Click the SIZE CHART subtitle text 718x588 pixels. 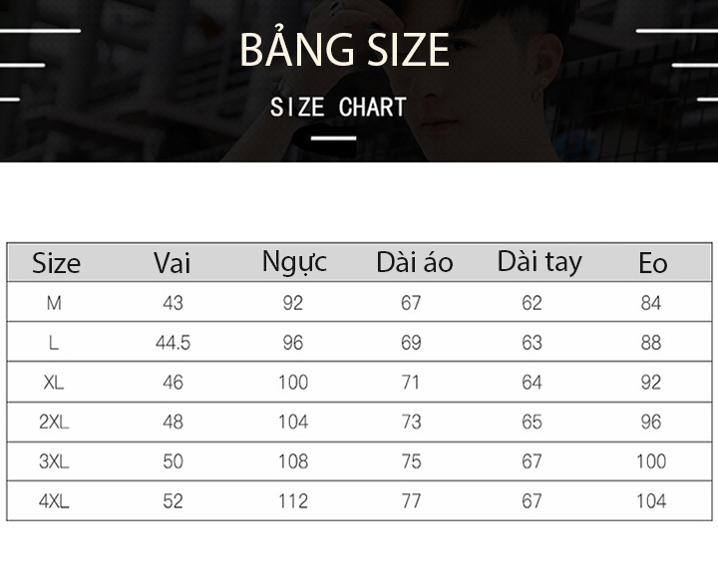pos(338,108)
